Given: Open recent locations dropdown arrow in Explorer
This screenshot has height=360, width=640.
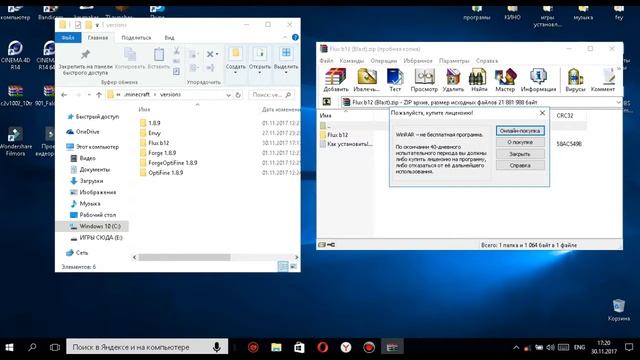Looking at the screenshot, I should click(x=89, y=95).
